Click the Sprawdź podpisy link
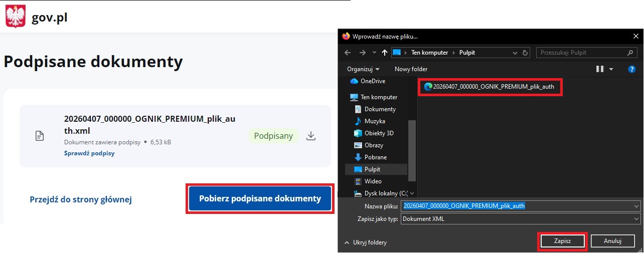 pyautogui.click(x=89, y=153)
